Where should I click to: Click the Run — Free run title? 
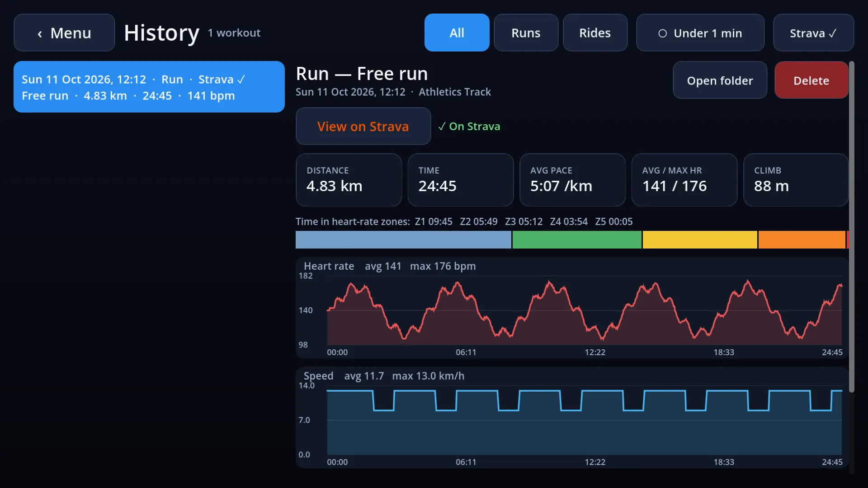362,74
